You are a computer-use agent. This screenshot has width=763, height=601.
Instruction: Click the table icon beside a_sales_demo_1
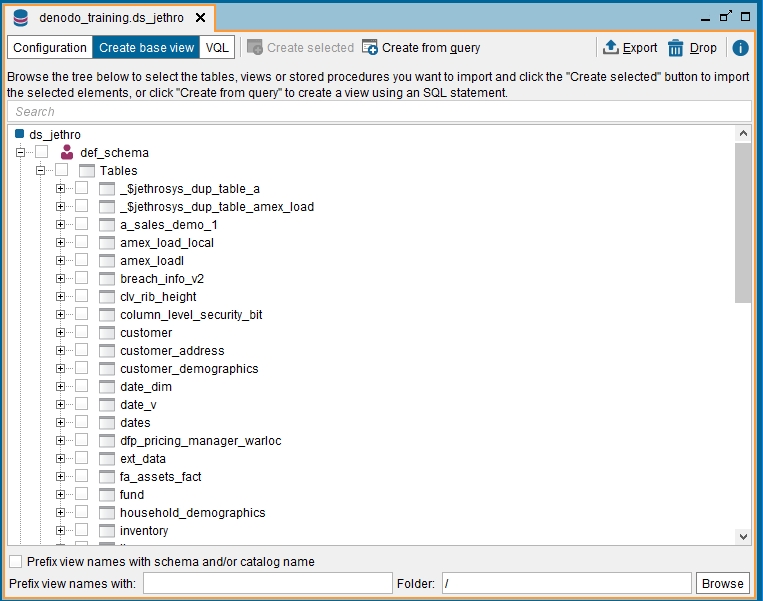point(107,225)
